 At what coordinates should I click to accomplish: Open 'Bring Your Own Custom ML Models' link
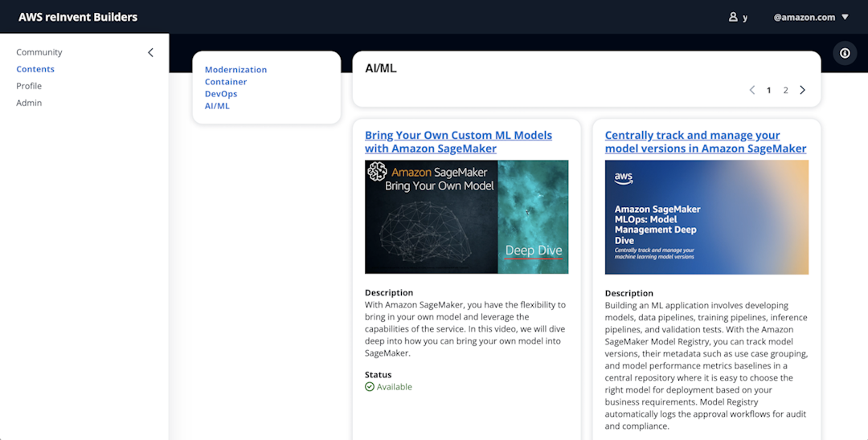coord(458,142)
